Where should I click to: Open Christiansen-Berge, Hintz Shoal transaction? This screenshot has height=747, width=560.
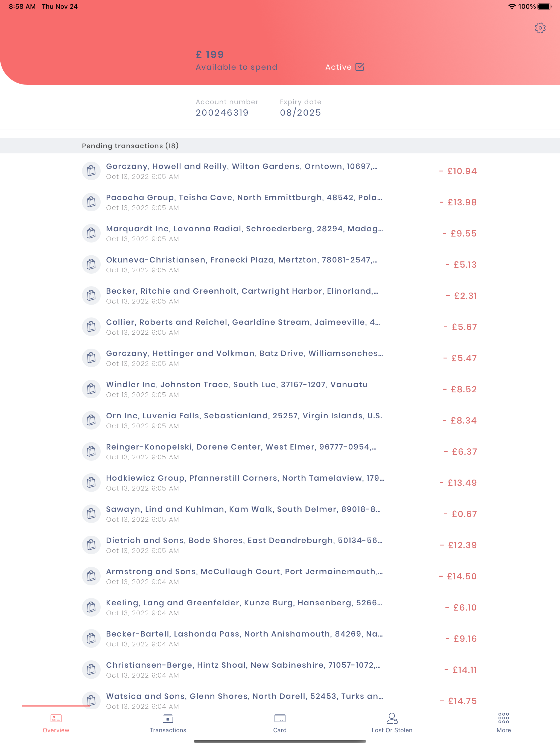click(280, 670)
